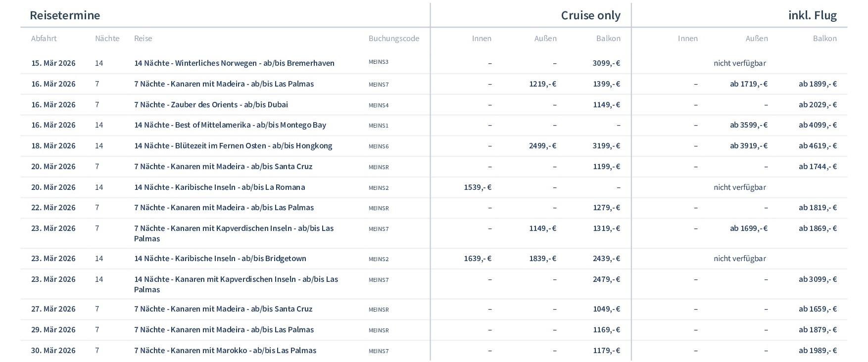Choose the ab 4099,- € Balkon flight price

pos(818,125)
